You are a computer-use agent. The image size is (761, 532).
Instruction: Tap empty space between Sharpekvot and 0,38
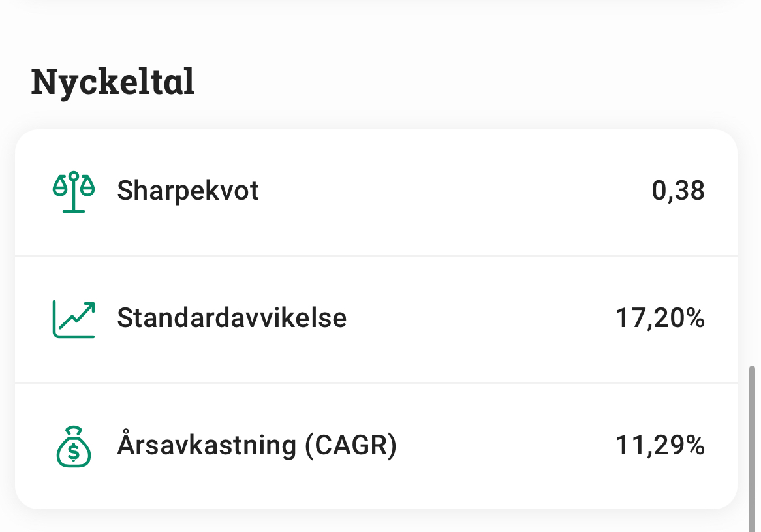point(457,191)
